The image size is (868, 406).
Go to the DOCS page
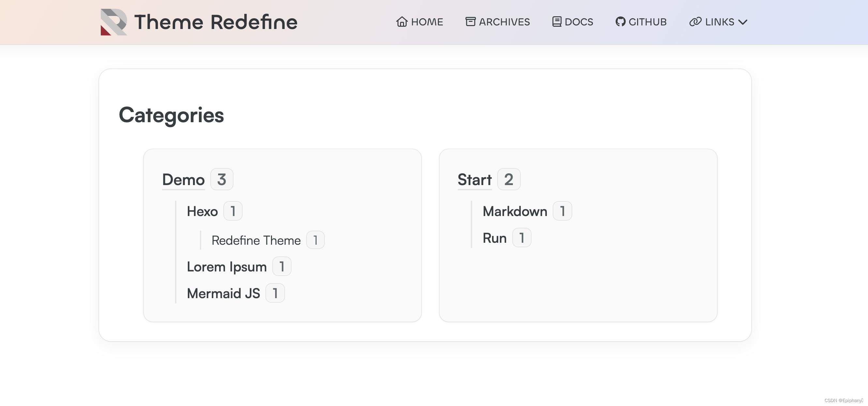tap(578, 22)
